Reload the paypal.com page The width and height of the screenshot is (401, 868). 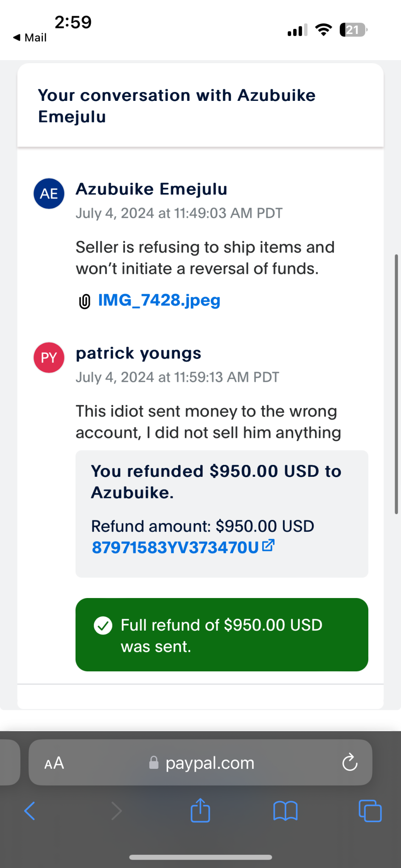click(x=350, y=762)
